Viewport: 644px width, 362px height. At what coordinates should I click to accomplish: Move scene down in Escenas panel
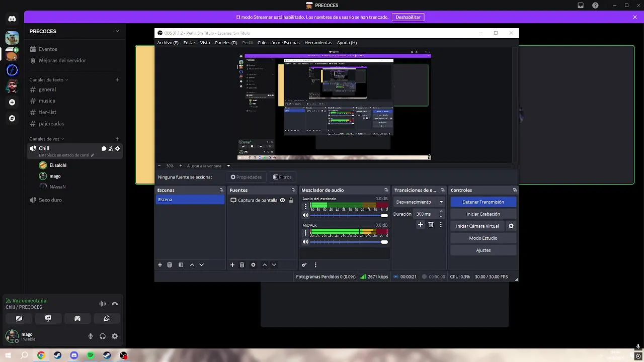(202, 265)
